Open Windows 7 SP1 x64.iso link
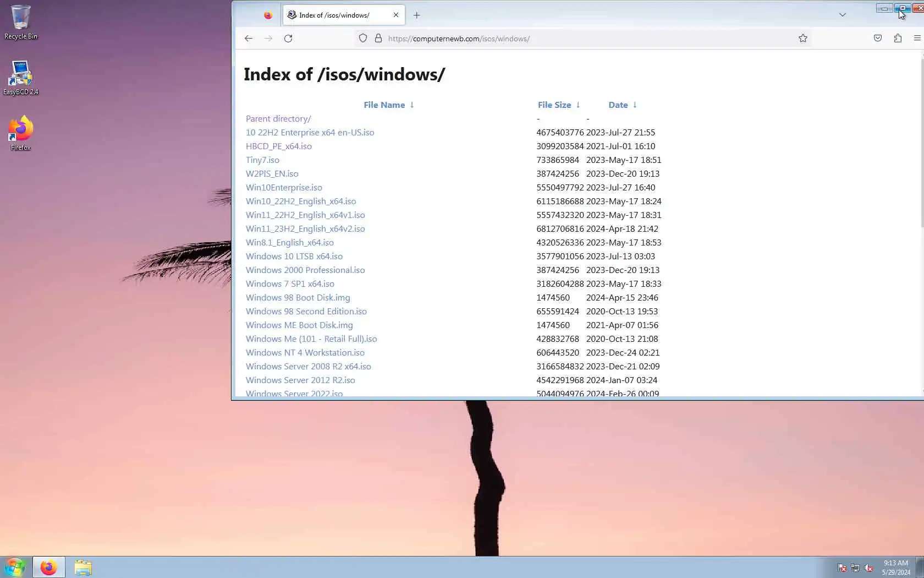The height and width of the screenshot is (578, 924). tap(290, 284)
